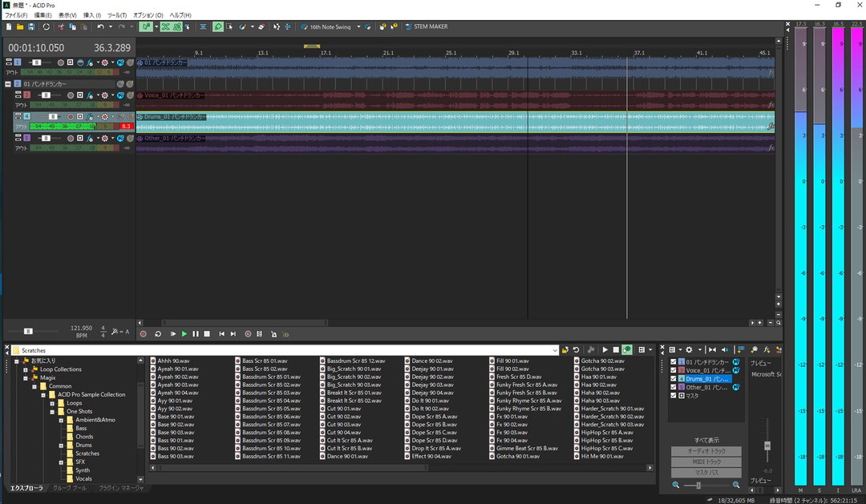The width and height of the screenshot is (866, 504).
Task: Open STEM MAKER
Action: coord(427,26)
